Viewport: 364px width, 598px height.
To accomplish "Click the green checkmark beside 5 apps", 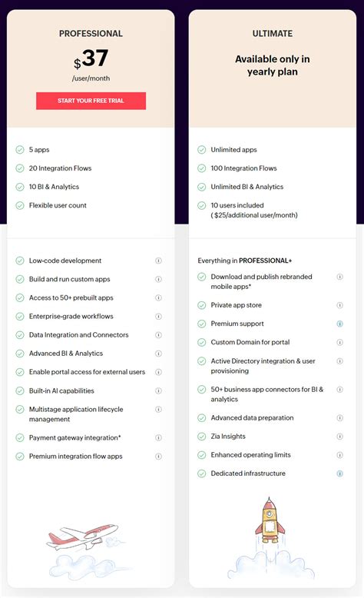I will coord(20,150).
